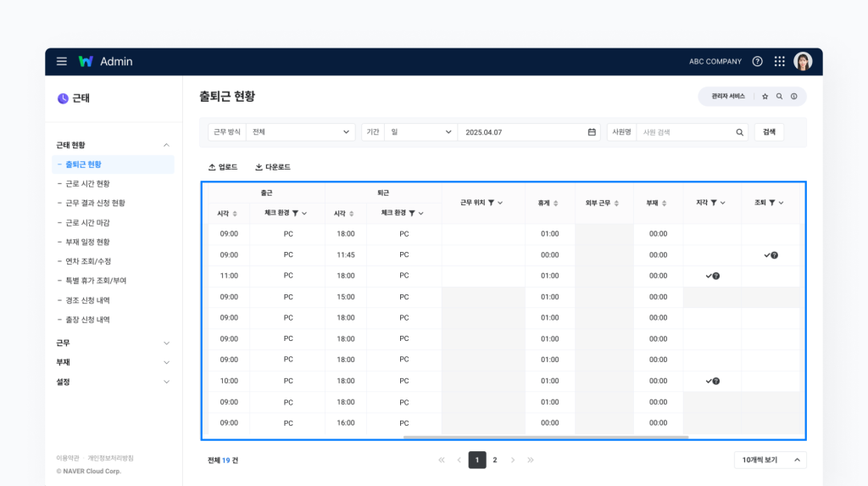The width and height of the screenshot is (868, 486).
Task: Open 개인정보처리방침 footer link
Action: coord(111,458)
